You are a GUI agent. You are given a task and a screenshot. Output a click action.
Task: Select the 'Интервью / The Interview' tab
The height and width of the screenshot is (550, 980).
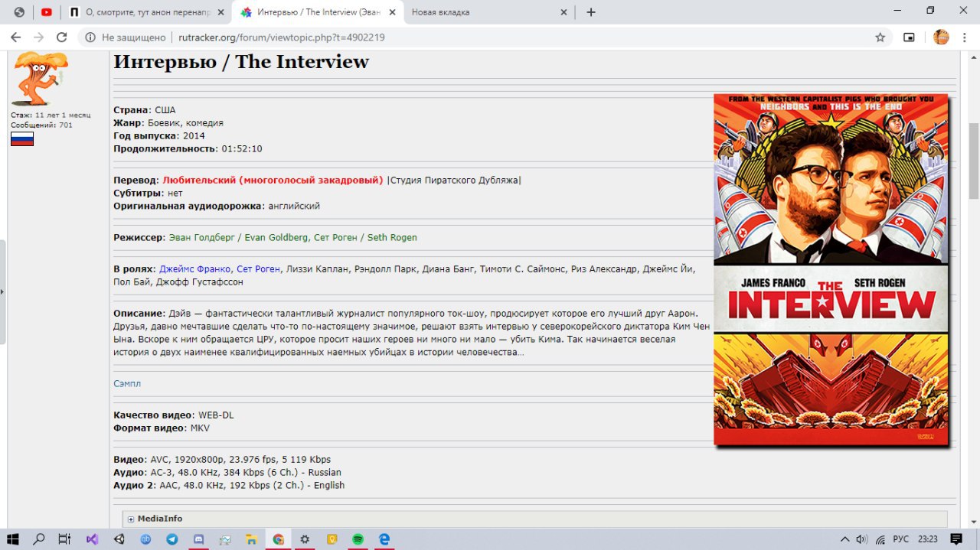tap(318, 12)
